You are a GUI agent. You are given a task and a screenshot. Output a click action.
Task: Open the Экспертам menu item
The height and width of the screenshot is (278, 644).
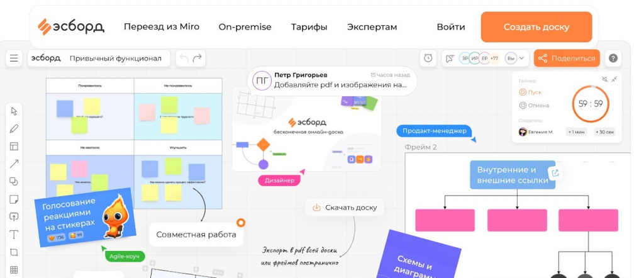pyautogui.click(x=372, y=27)
